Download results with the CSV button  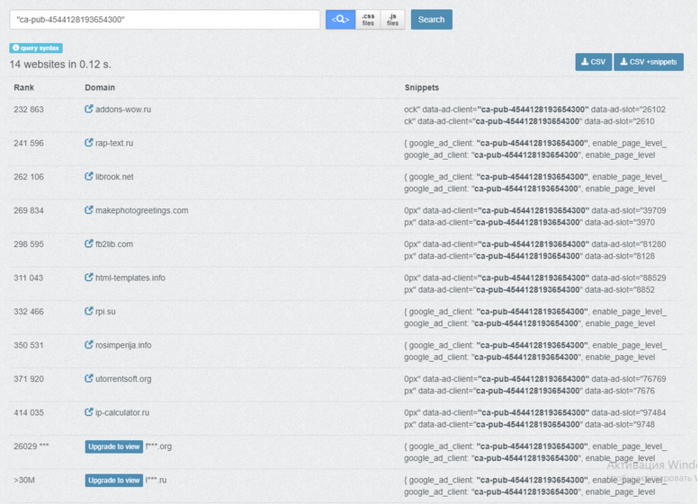(593, 62)
